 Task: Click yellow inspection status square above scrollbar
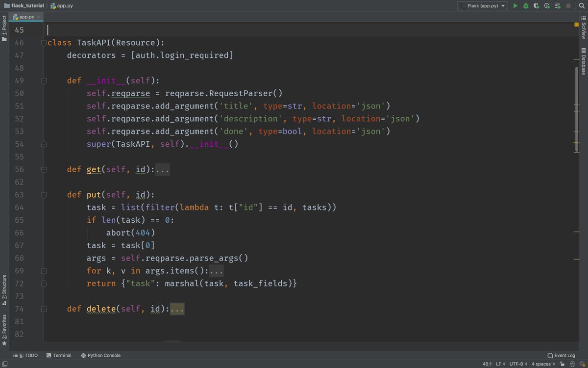577,25
